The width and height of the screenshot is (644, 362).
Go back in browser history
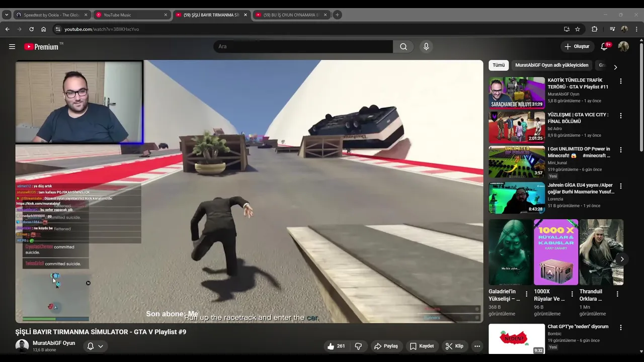8,29
